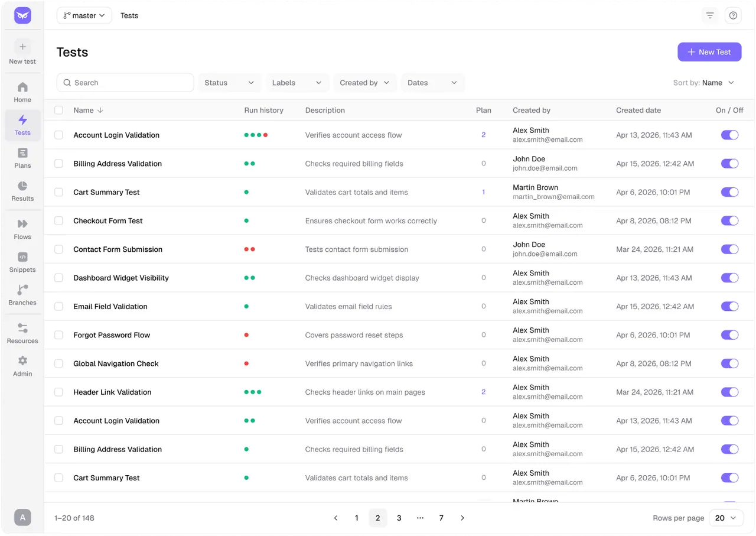The width and height of the screenshot is (756, 536).
Task: Open the filter icon in top bar
Action: coord(710,15)
